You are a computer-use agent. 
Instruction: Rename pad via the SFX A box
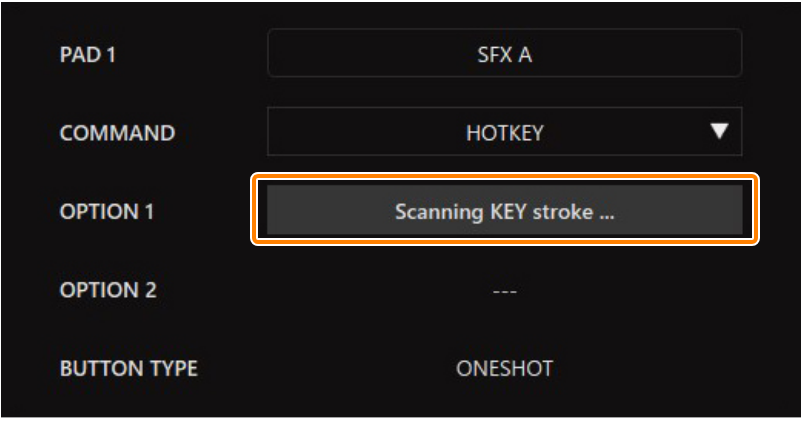(x=505, y=53)
